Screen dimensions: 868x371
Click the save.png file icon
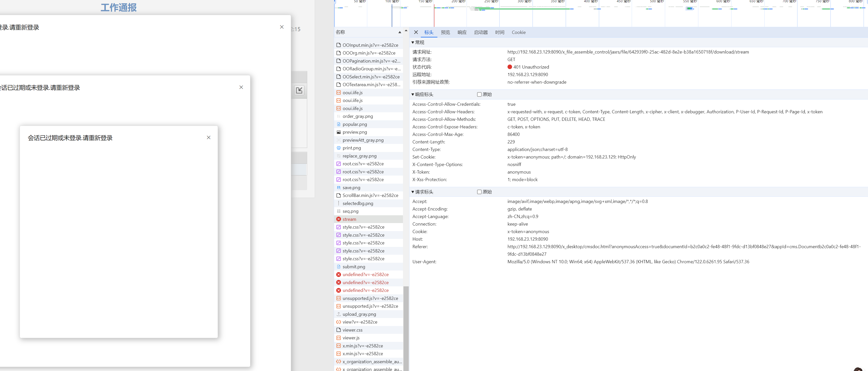click(339, 188)
